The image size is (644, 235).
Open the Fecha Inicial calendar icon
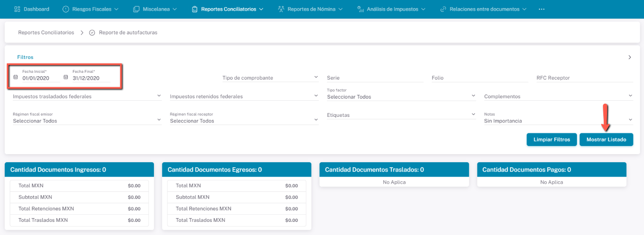(16, 77)
